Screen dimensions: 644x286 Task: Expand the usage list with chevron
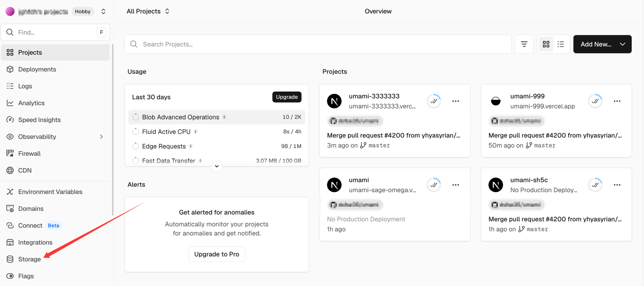[x=217, y=166]
